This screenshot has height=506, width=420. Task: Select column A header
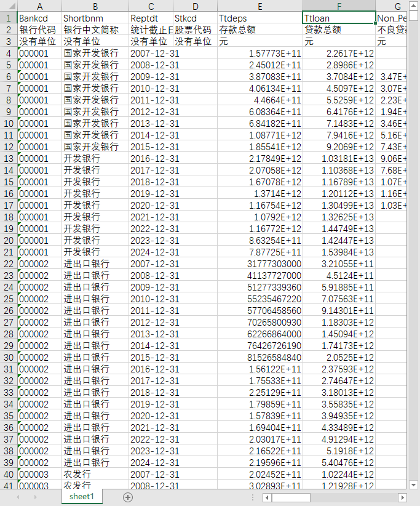coord(39,6)
